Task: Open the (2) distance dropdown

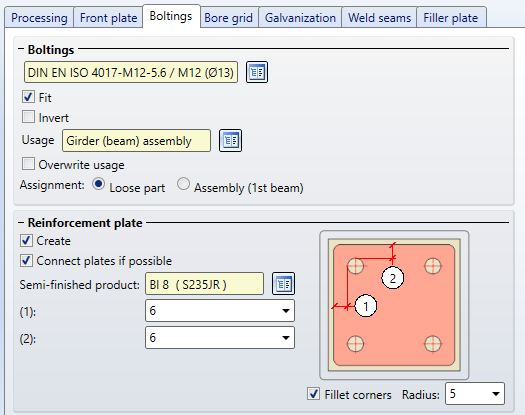Action: (x=220, y=338)
